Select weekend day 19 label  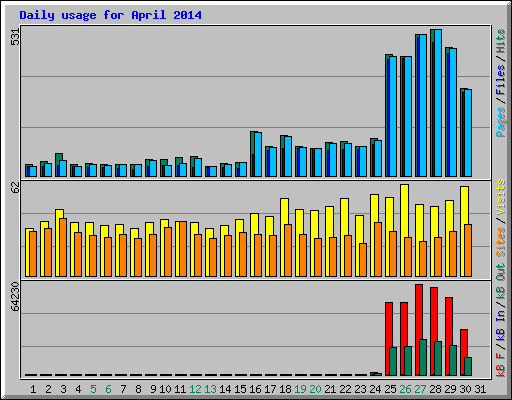point(300,389)
